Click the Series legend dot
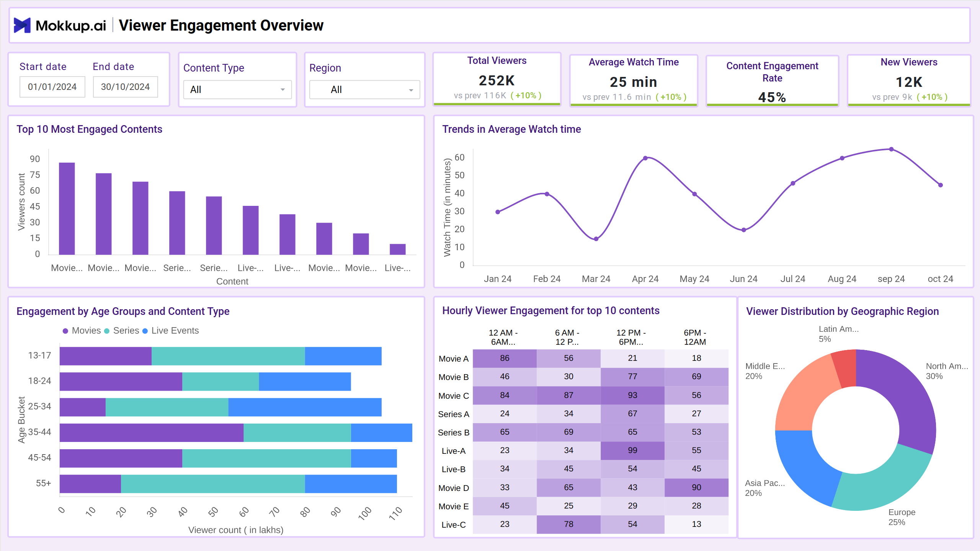980x551 pixels. [x=107, y=331]
